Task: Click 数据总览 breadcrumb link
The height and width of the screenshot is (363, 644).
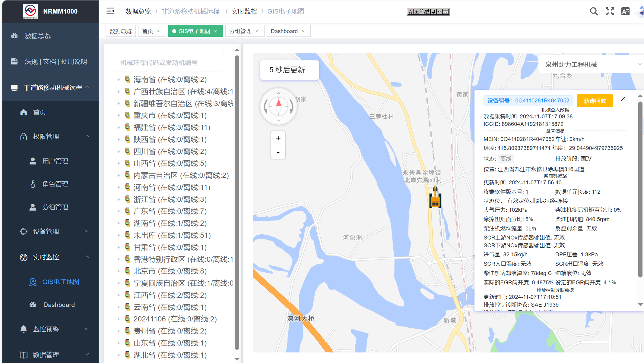Action: tap(138, 11)
